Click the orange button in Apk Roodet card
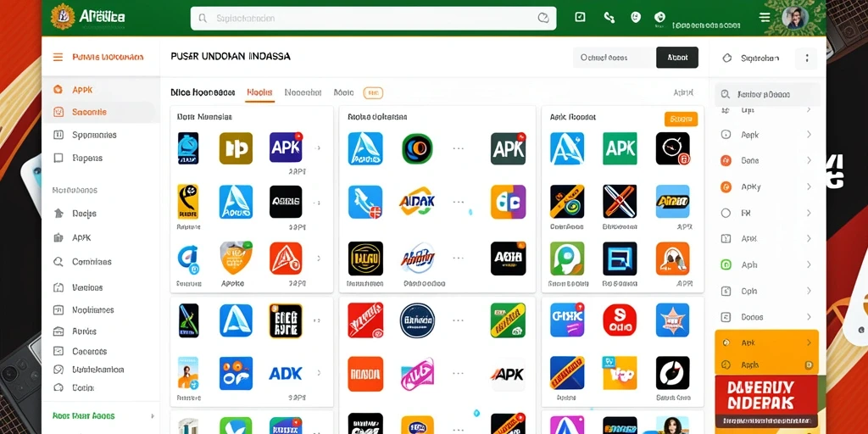Viewport: 868px width, 434px height. (x=681, y=119)
